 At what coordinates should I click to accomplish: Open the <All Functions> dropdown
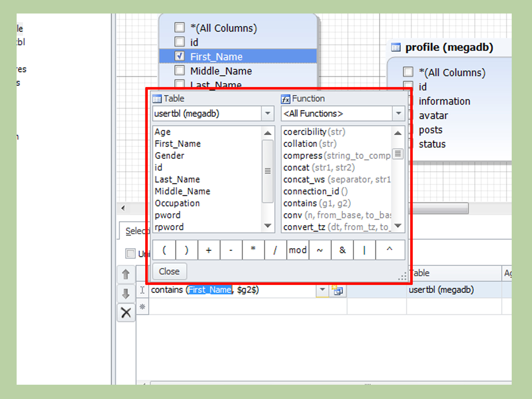click(398, 114)
